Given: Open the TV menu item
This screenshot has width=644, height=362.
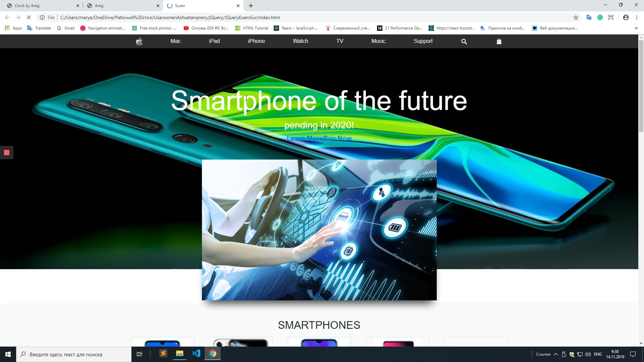Looking at the screenshot, I should [x=340, y=41].
